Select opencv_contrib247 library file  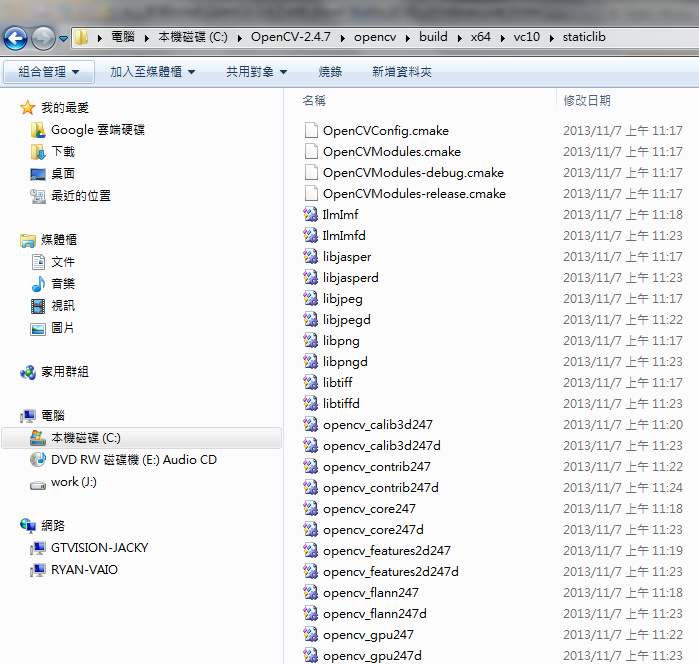(377, 466)
